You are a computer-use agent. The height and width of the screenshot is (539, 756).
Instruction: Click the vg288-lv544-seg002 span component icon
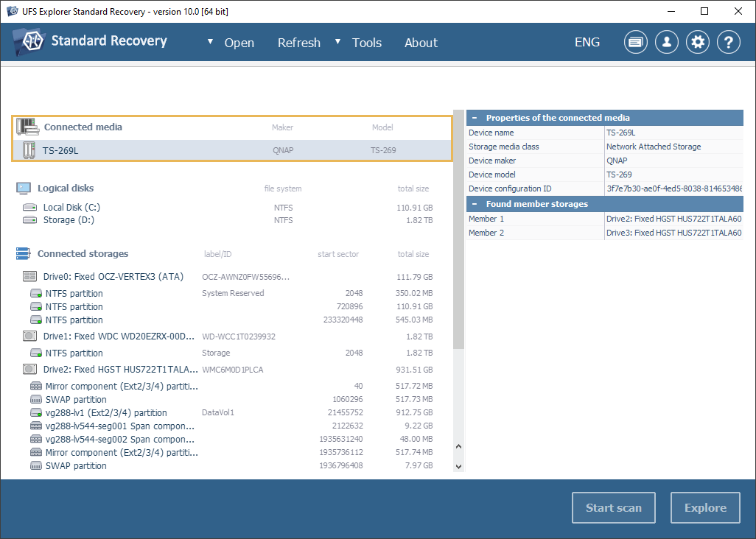36,440
